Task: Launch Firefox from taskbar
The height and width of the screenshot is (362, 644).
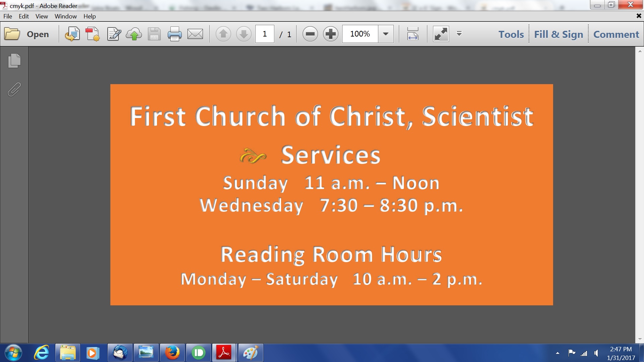Action: pyautogui.click(x=172, y=353)
